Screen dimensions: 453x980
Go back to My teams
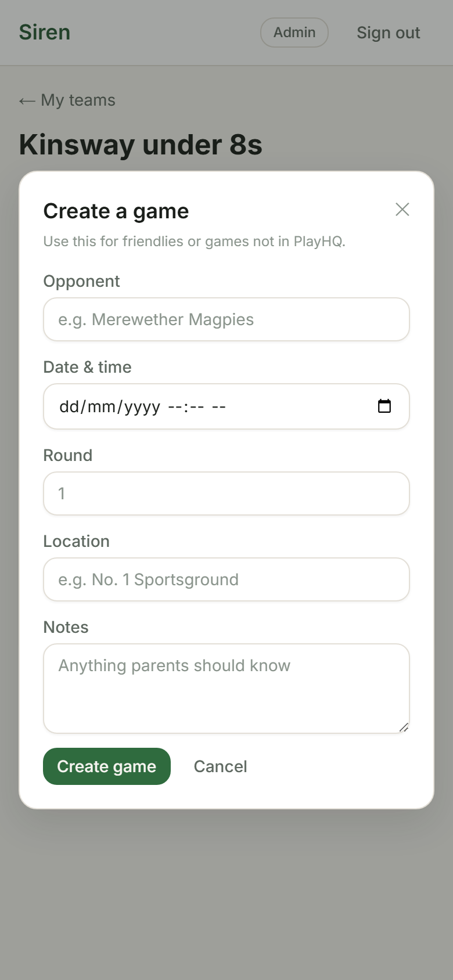67,100
